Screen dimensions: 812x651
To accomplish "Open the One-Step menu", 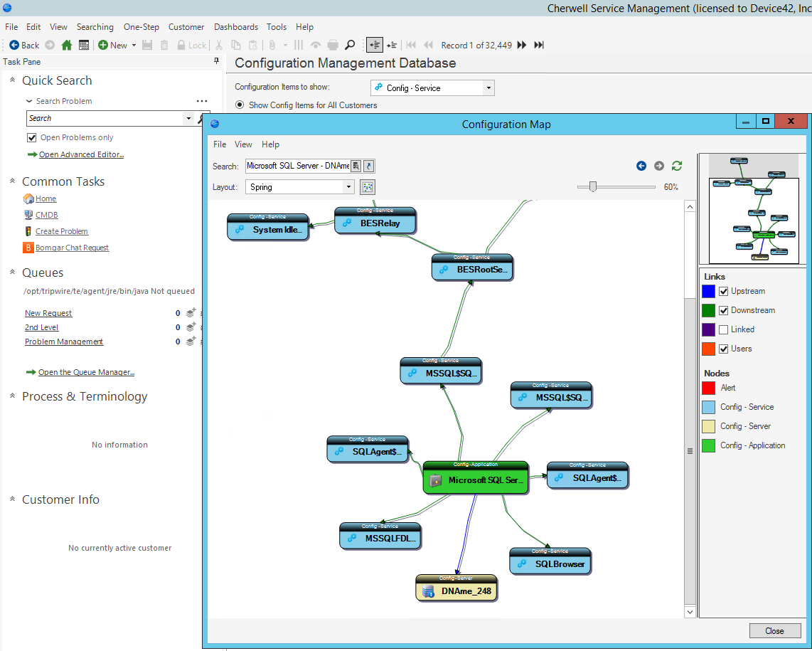I will pos(141,27).
